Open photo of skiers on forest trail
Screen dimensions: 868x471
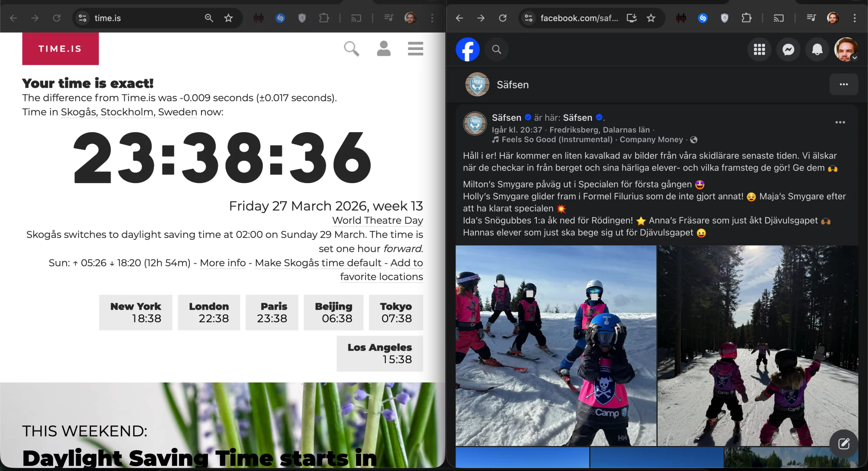[758, 345]
